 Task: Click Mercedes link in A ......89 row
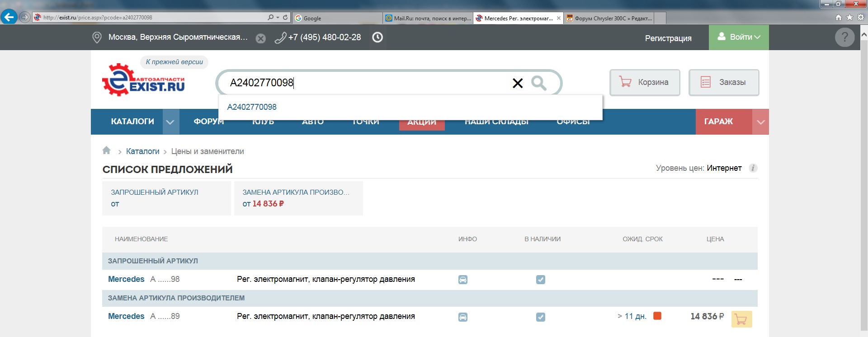point(126,316)
